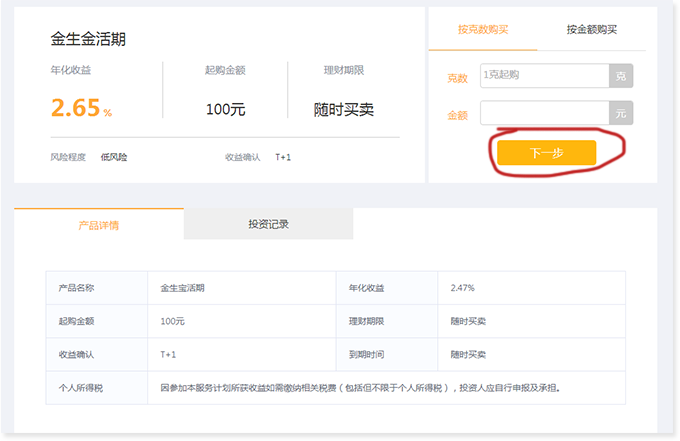
Task: Click the 到期时间 label cell in the table
Action: 366,354
